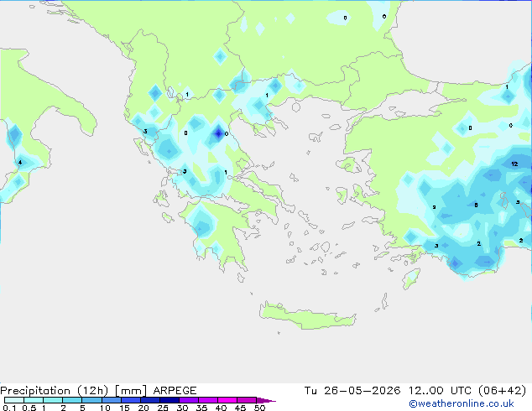
Task: Click the 0.1–0.5 mm palest legend swatch
Action: point(14,400)
